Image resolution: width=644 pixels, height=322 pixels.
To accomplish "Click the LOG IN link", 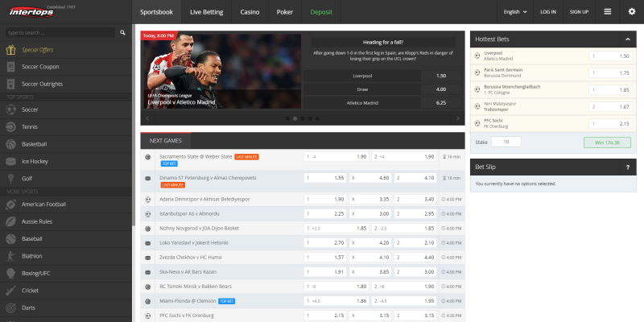I will 548,12.
